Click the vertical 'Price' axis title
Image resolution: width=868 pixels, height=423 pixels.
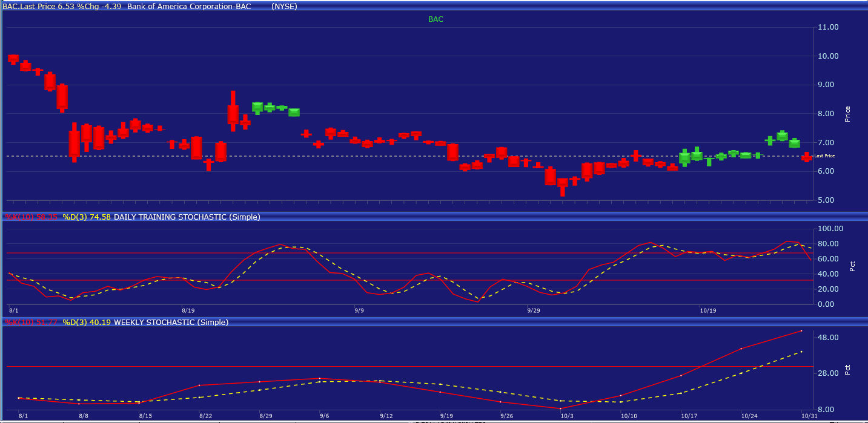(847, 114)
